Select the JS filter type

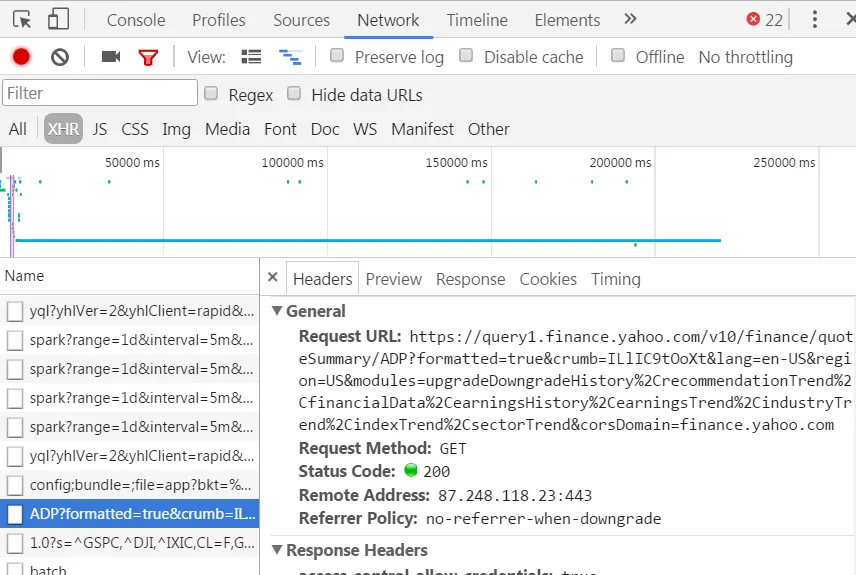click(x=100, y=129)
